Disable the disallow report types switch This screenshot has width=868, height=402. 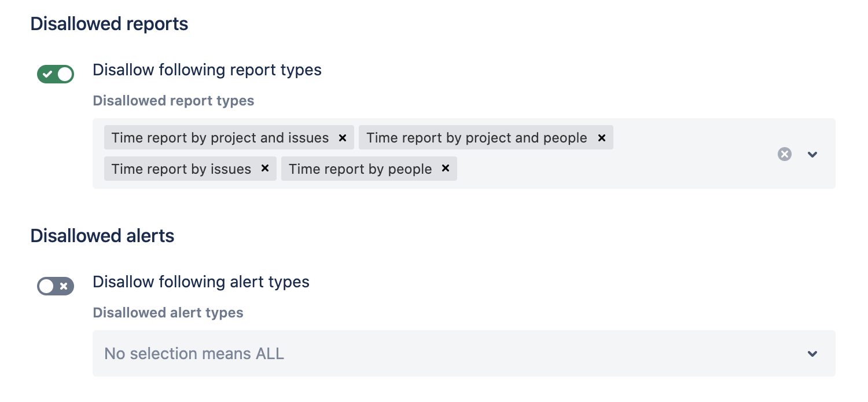(56, 74)
